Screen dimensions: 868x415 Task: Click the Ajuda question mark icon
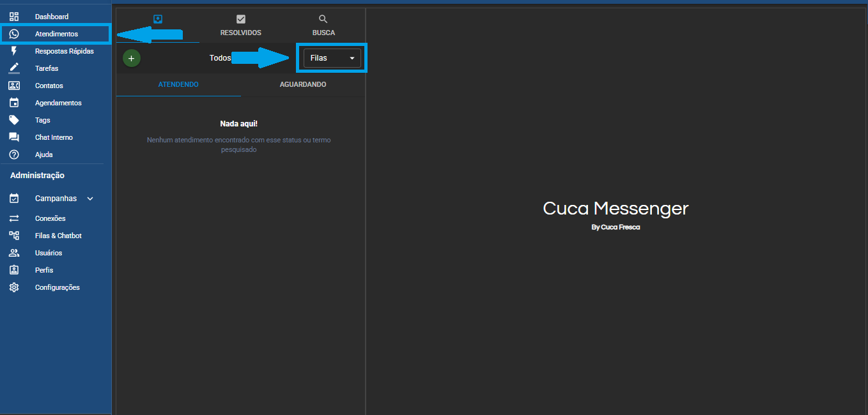(14, 155)
